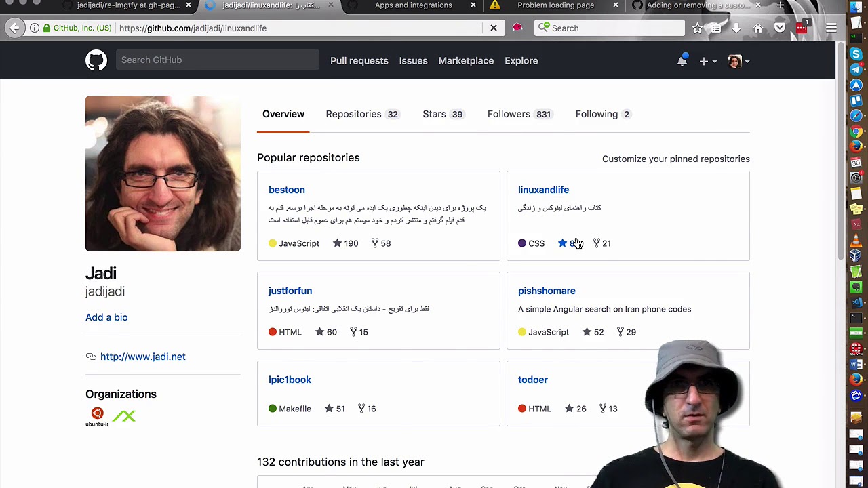Open the green X organization icon
The width and height of the screenshot is (868, 488).
click(x=124, y=416)
